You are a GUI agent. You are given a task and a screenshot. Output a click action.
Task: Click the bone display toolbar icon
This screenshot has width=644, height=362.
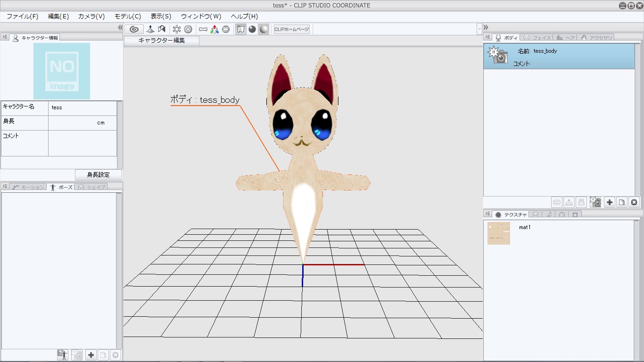tap(203, 29)
